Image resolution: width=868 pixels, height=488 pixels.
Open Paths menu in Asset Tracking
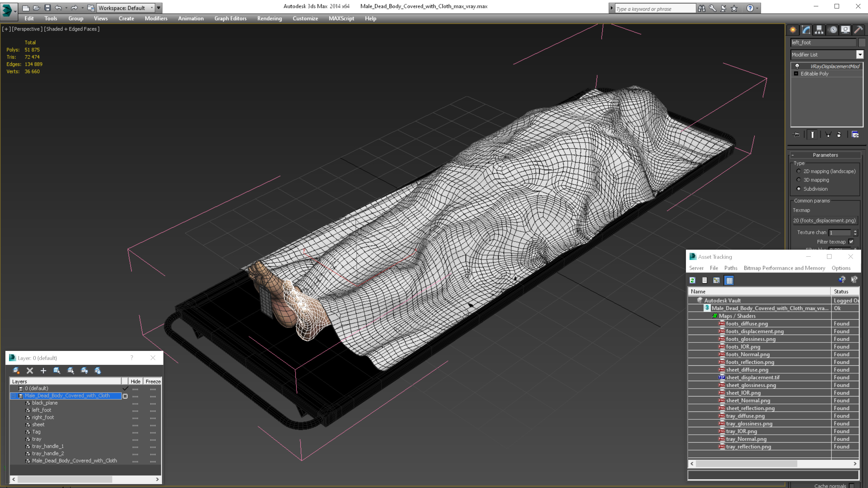click(x=731, y=268)
